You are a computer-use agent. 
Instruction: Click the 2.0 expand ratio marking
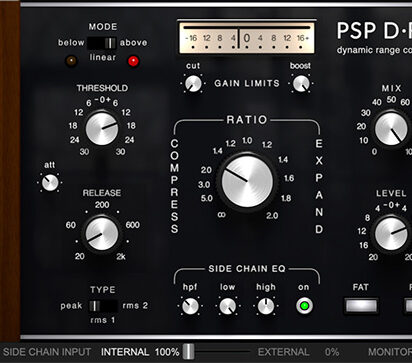tap(272, 216)
